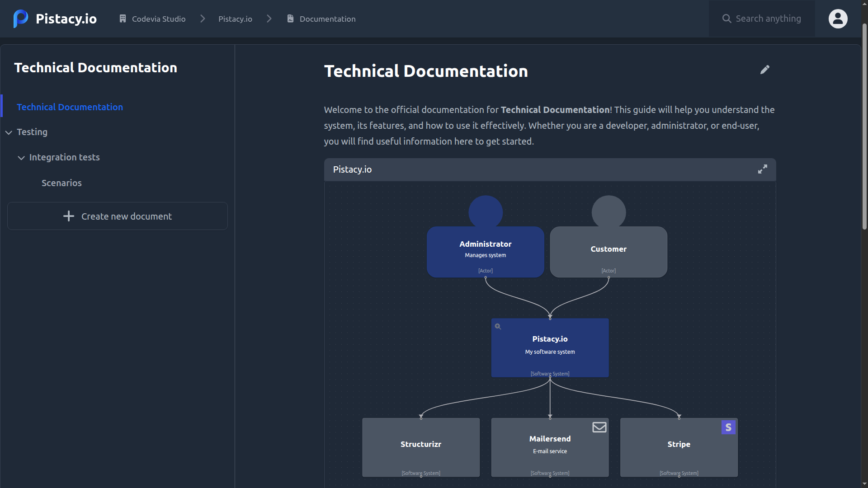Click the envelope icon on Mailersend node

coord(599,427)
